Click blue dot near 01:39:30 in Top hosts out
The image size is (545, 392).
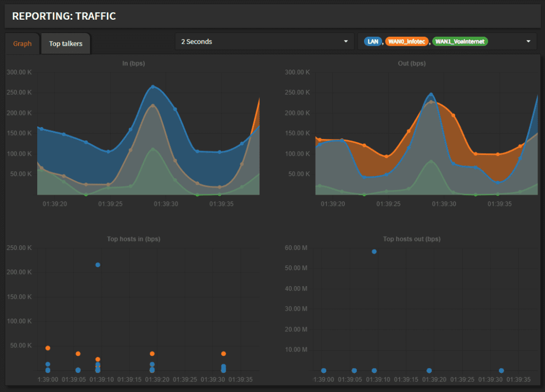pyautogui.click(x=501, y=371)
